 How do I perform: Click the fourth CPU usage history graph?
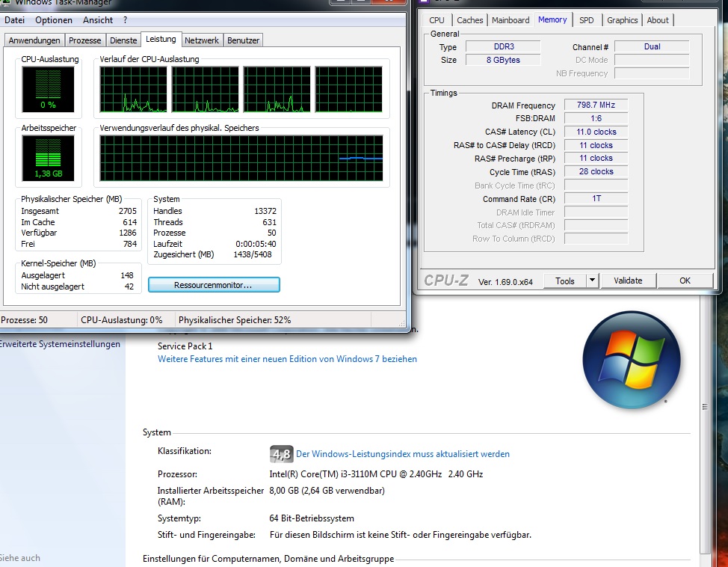point(349,89)
